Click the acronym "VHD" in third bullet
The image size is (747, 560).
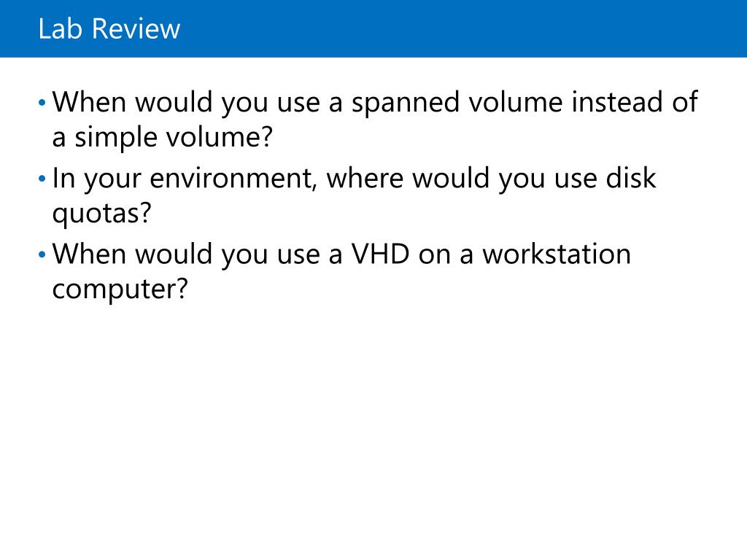pos(381,254)
